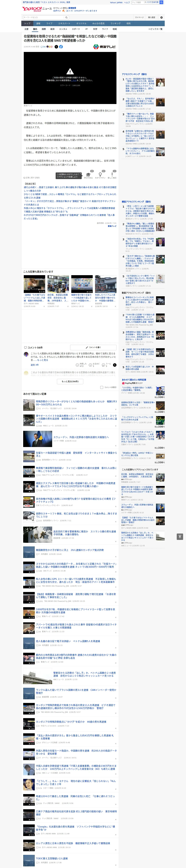This screenshot has height=868, width=186.
Task: Open the みんなの意見 tab
Action: coord(99,24)
